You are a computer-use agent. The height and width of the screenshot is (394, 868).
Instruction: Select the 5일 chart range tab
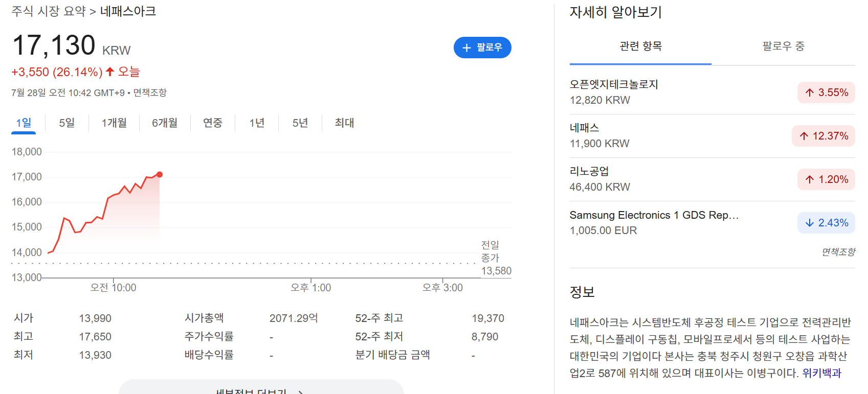click(x=67, y=123)
